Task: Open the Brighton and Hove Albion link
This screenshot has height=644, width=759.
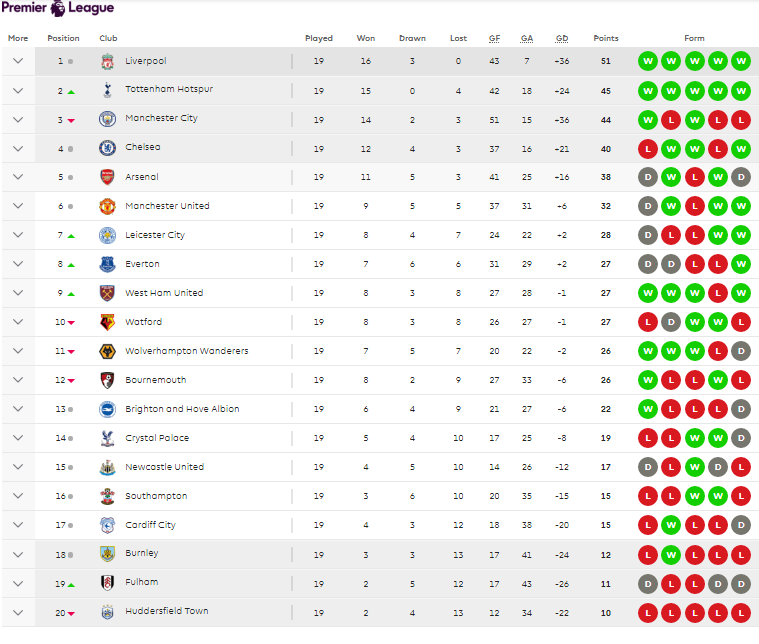Action: (x=182, y=409)
